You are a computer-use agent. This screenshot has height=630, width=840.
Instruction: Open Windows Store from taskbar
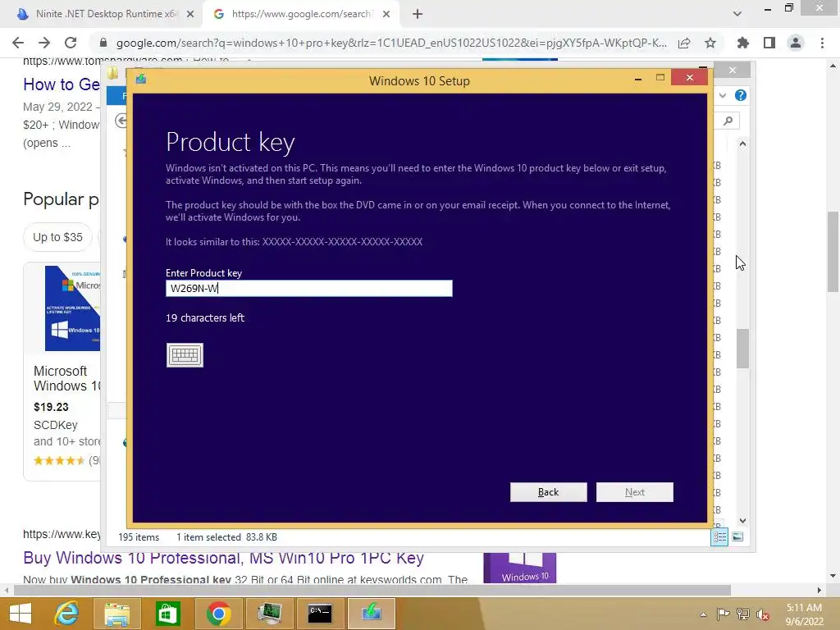click(x=167, y=614)
